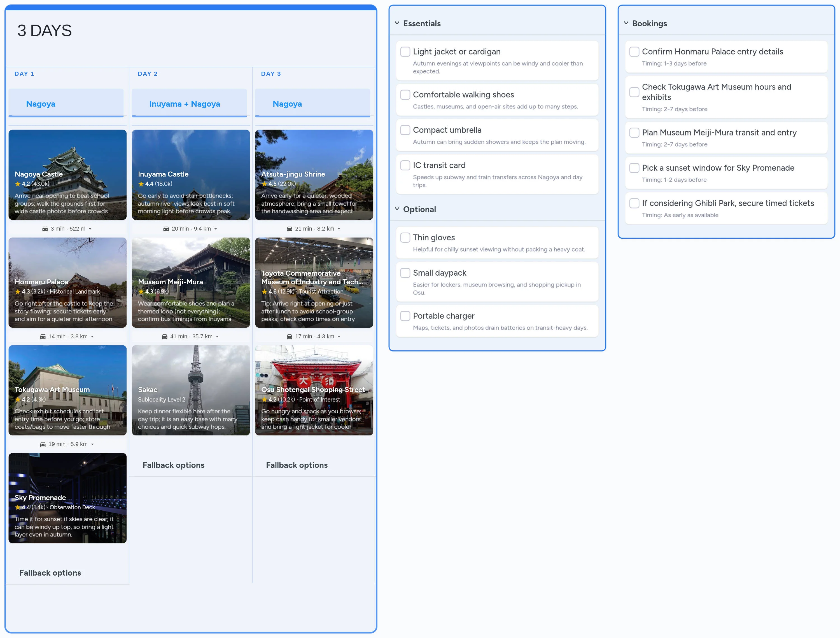Click car icon beside 20 min · 9.4 km
Viewport: 840px width, 638px height.
[166, 229]
